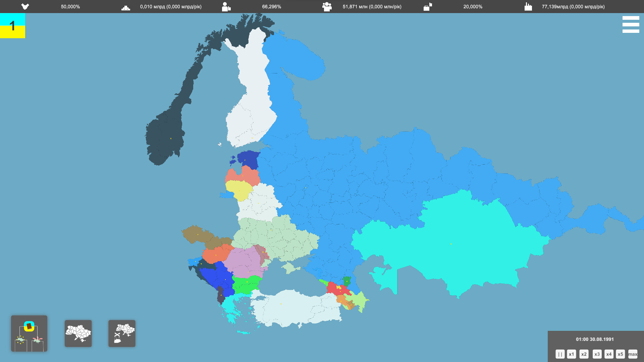The image size is (644, 362).
Task: Click the max speed button
Action: (x=633, y=354)
